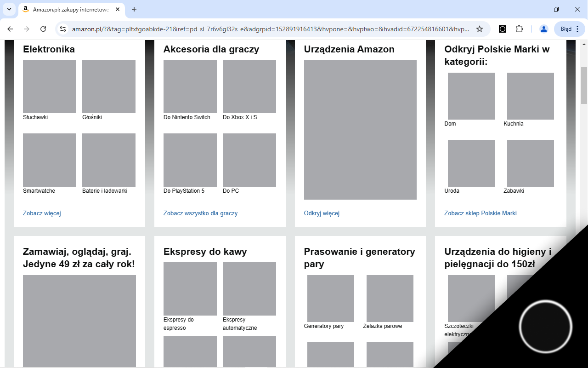Screen dimensions: 588x368
Task: Click the Odkryj więcej link
Action: [322, 213]
